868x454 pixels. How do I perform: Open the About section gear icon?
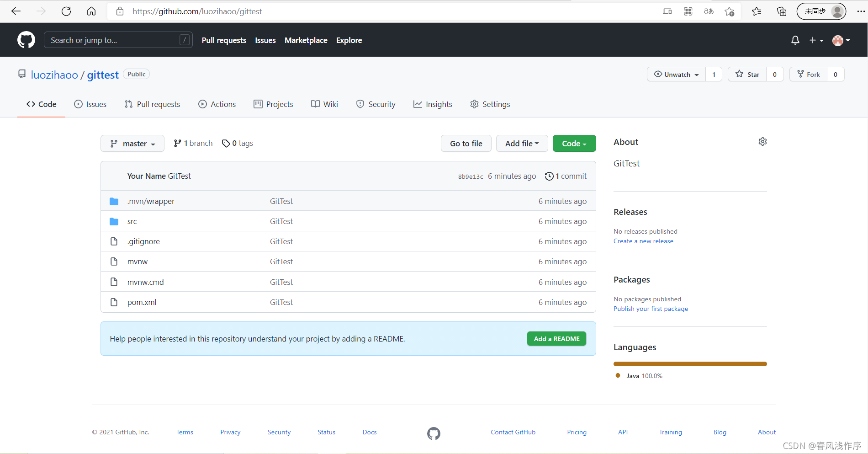click(x=762, y=142)
